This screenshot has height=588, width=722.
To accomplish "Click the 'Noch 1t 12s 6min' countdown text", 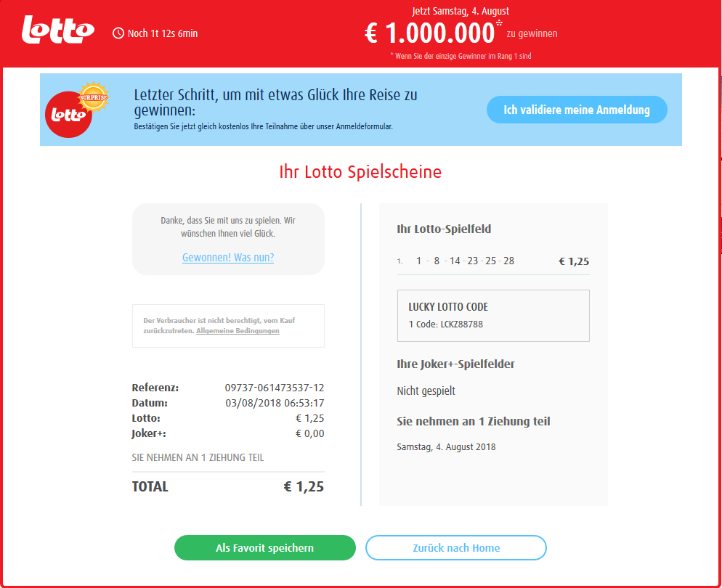I will click(163, 33).
